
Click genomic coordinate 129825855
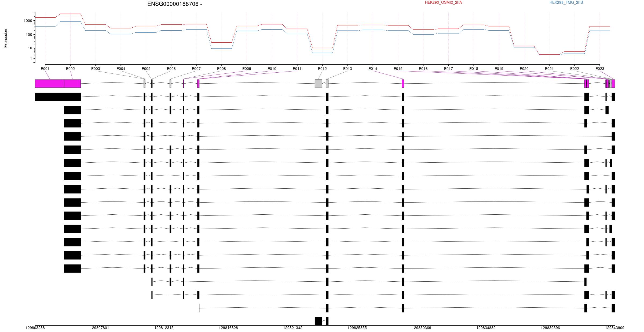point(357,328)
